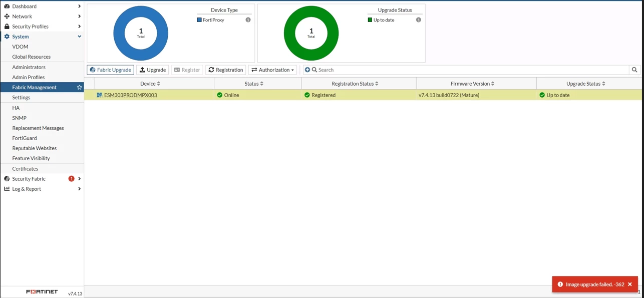This screenshot has height=298, width=644.
Task: Click the Security Fabric icon in sidebar
Action: [7, 179]
